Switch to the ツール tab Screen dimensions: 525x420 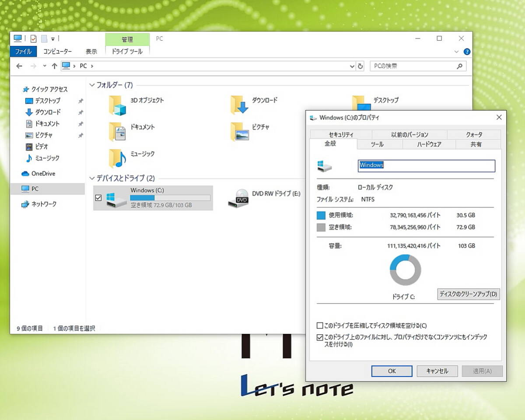380,144
